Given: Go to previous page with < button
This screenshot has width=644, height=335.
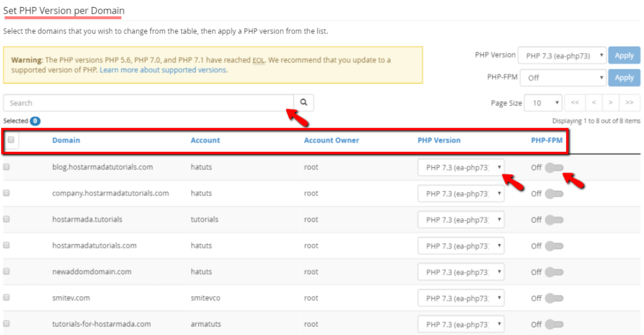Looking at the screenshot, I should 594,103.
